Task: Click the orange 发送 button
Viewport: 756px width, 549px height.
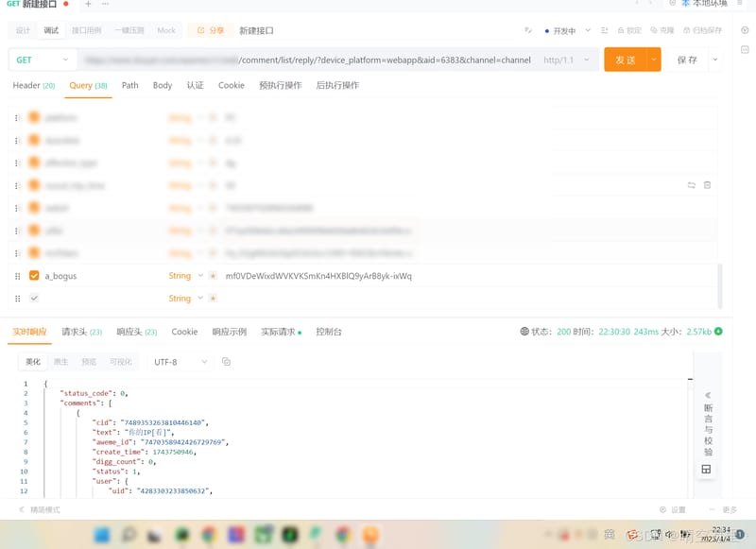Action: [x=626, y=60]
